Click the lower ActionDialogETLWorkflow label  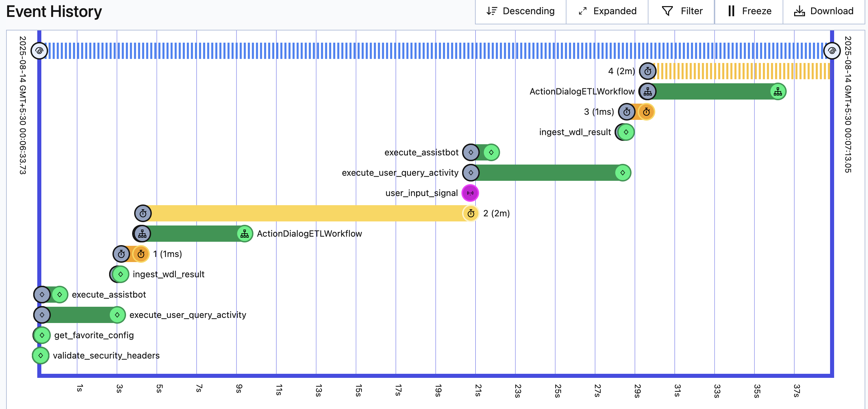tap(309, 234)
